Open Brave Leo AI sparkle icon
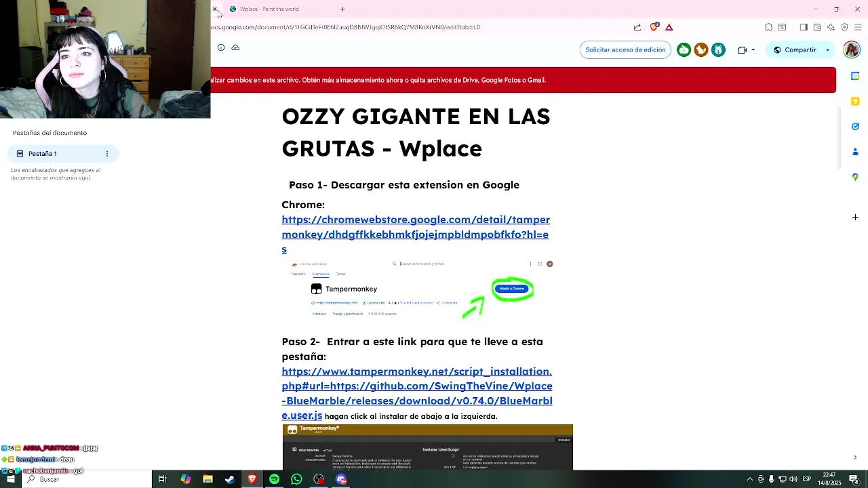Image resolution: width=868 pixels, height=488 pixels. click(x=831, y=27)
